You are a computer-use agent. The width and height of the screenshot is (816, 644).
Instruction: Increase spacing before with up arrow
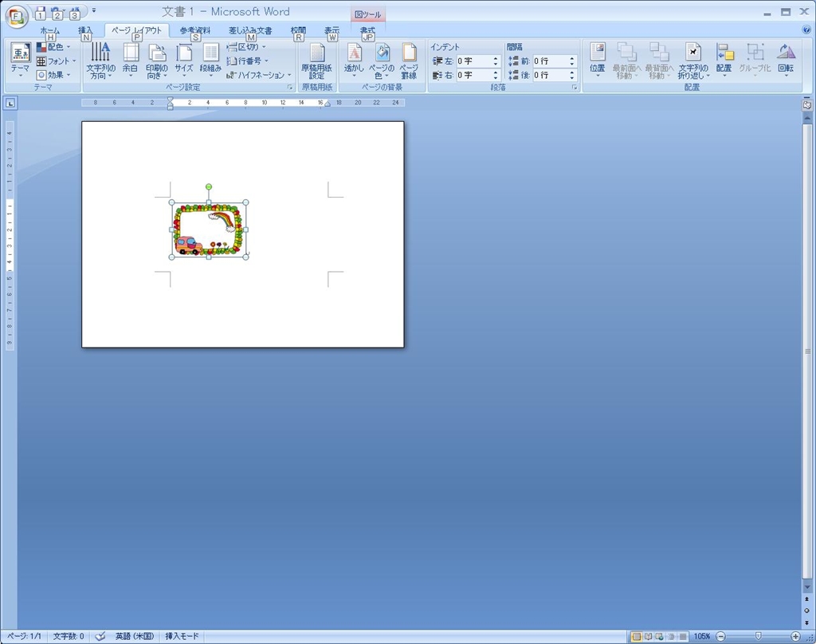572,58
